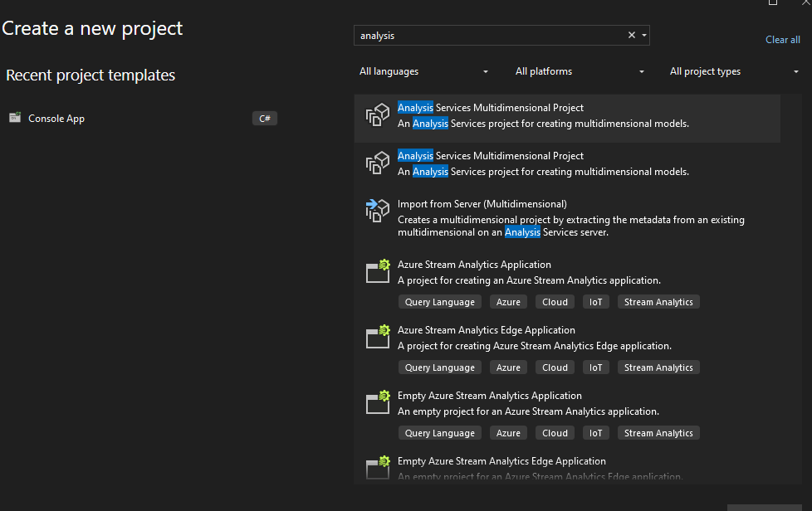Click Azure tag under Empty Azure Stream Analytics Application
Viewport: 812px width, 511px height.
coord(508,433)
